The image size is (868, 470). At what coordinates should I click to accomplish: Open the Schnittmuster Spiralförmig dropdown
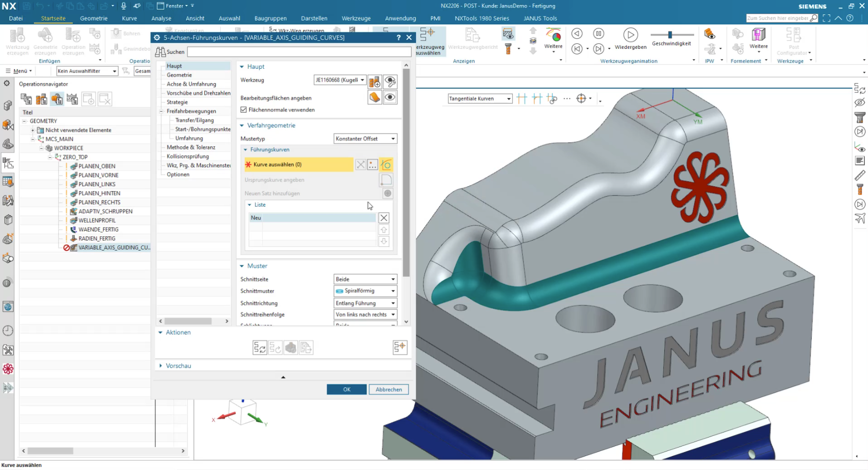point(365,291)
